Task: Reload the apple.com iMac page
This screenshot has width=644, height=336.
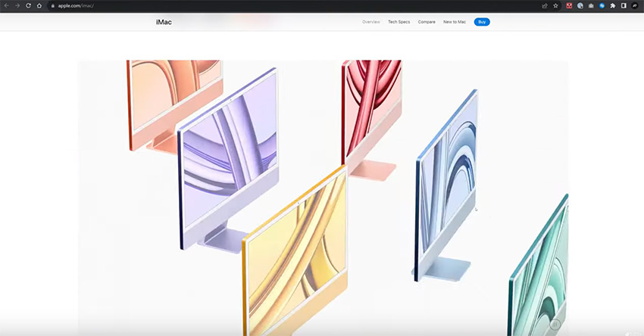Action: [28, 6]
